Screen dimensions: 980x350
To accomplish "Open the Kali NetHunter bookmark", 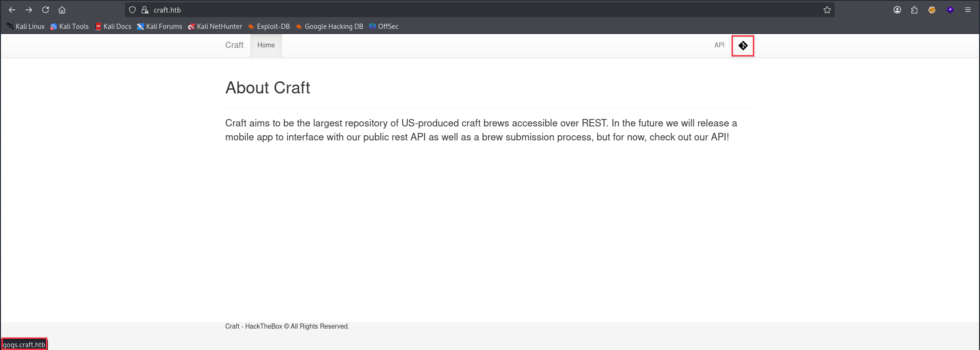I will click(x=215, y=26).
